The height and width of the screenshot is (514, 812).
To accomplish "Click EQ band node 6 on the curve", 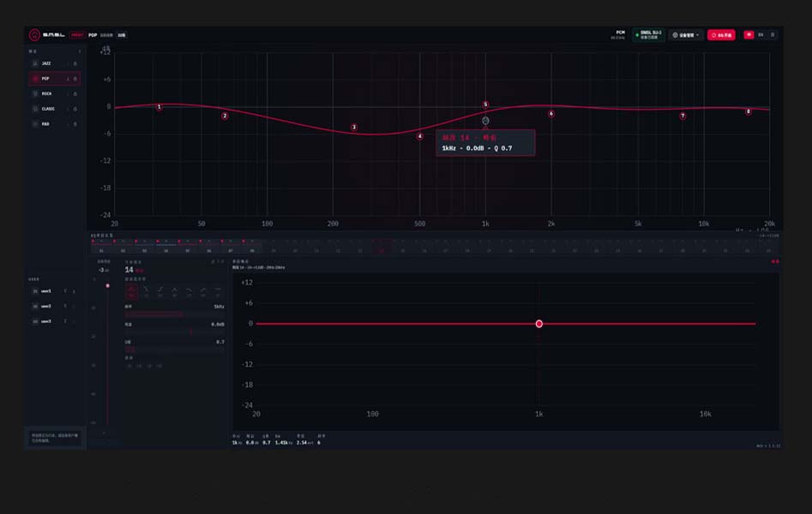I will (x=551, y=114).
